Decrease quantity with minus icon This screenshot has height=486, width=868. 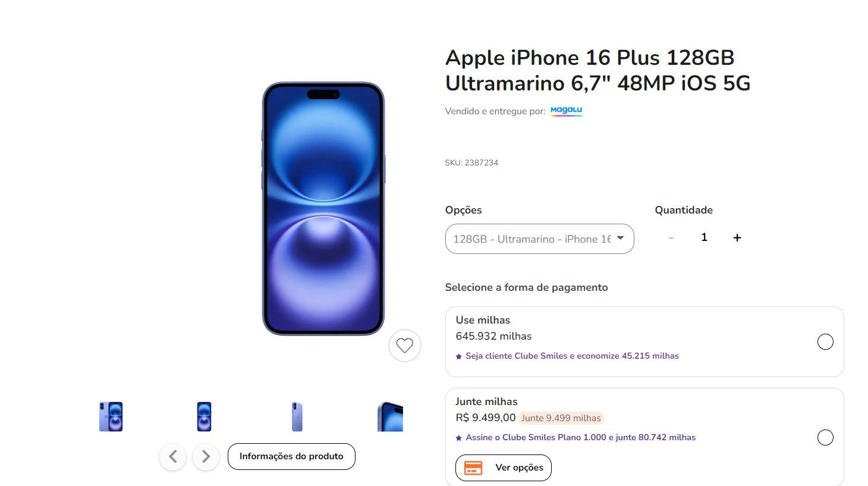coord(671,237)
